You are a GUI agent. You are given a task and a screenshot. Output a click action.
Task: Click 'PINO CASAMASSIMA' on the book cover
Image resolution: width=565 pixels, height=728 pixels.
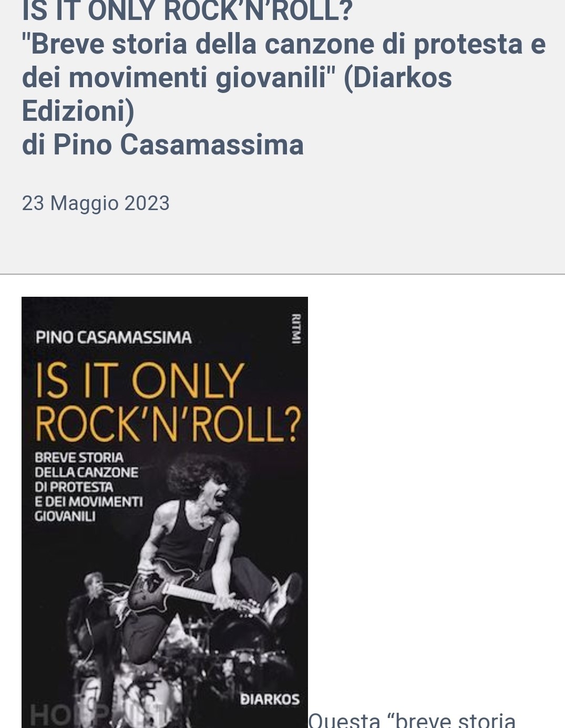[114, 337]
